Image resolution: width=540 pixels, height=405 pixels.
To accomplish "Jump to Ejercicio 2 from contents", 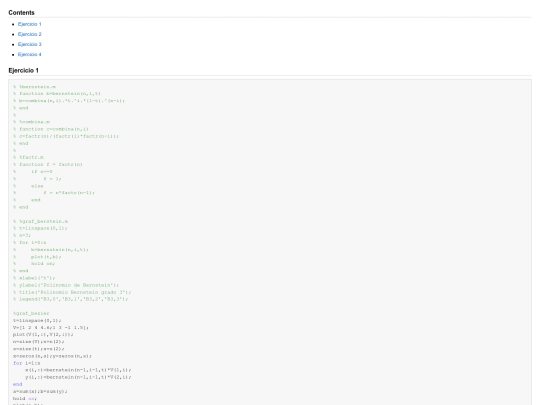I will click(30, 34).
